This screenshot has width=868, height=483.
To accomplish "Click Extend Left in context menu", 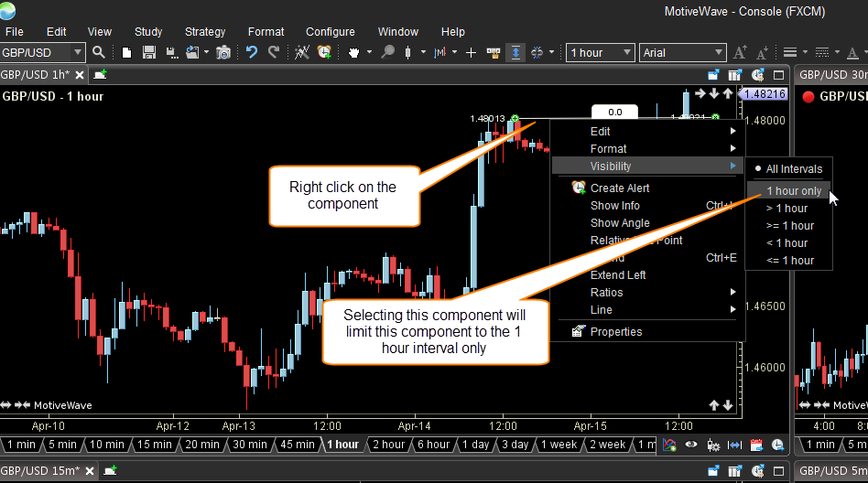I will point(647,275).
